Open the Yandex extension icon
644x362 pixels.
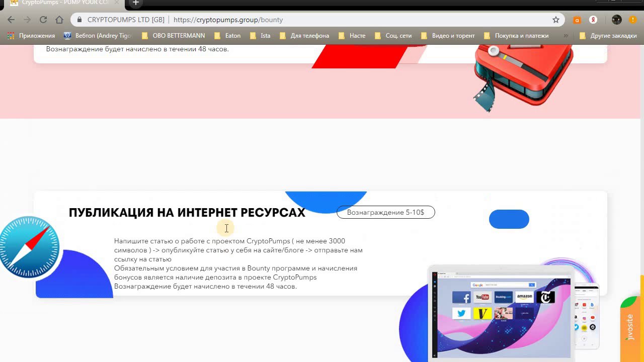[594, 20]
